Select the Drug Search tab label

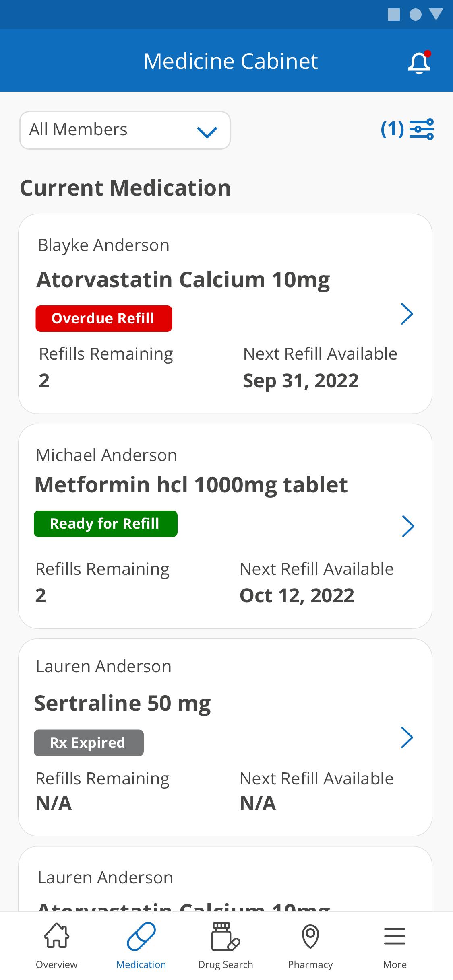coord(225,964)
